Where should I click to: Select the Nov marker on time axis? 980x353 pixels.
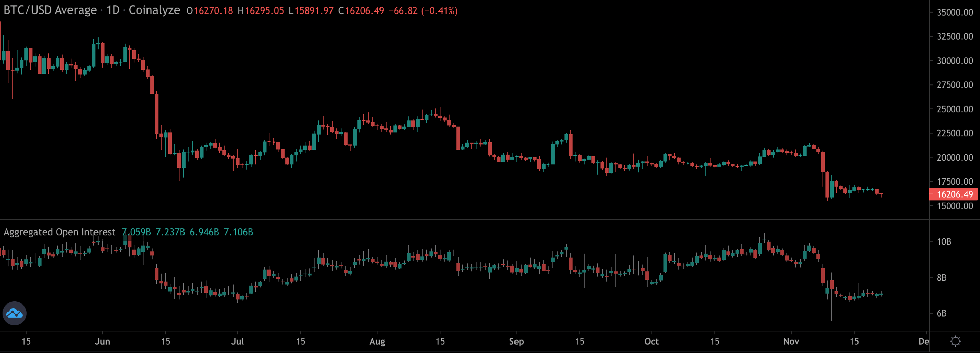point(791,341)
